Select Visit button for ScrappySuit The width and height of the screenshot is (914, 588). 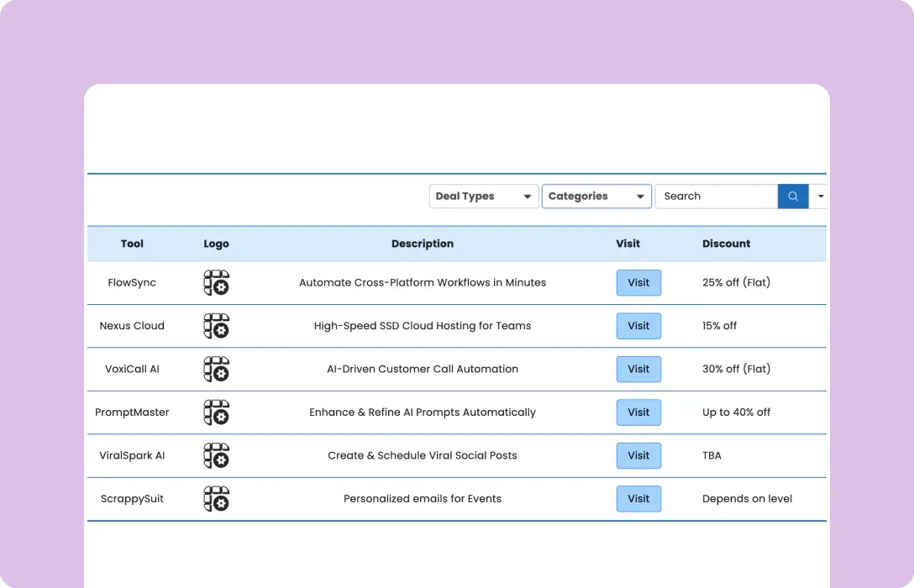click(638, 499)
